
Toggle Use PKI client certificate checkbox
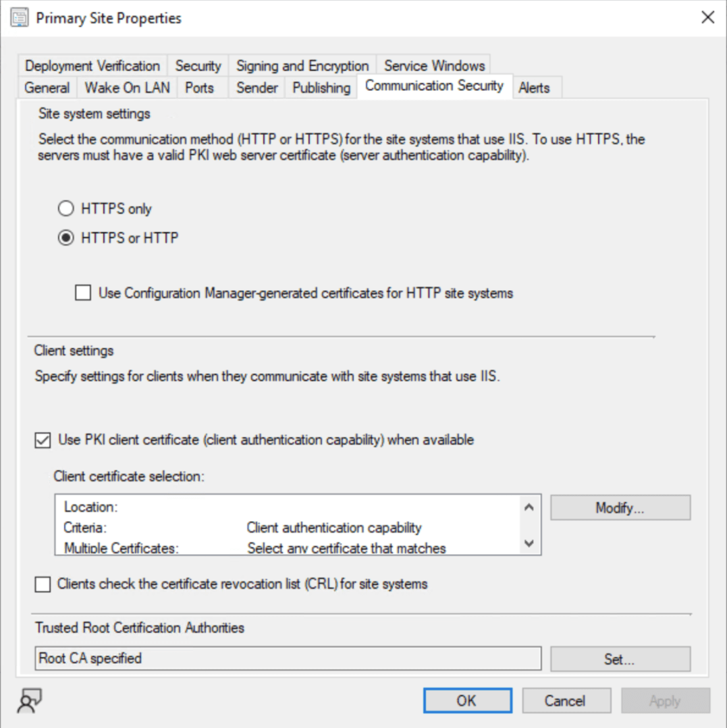point(43,441)
